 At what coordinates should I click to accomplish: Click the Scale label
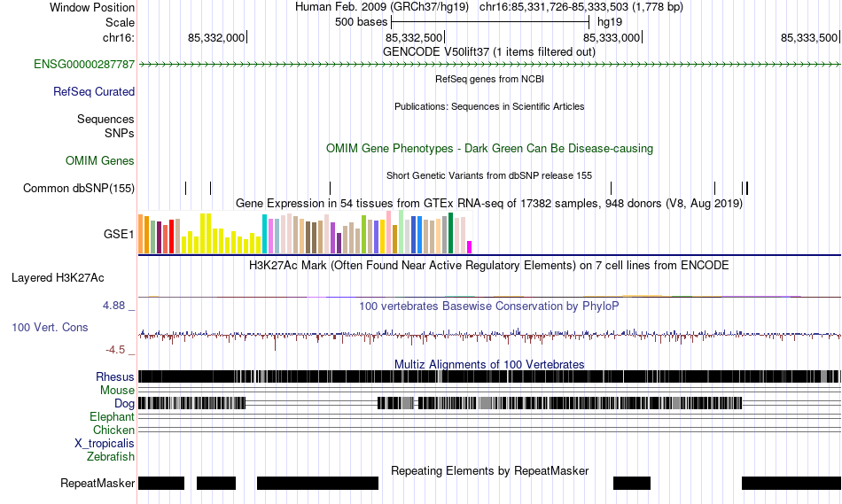coord(121,22)
